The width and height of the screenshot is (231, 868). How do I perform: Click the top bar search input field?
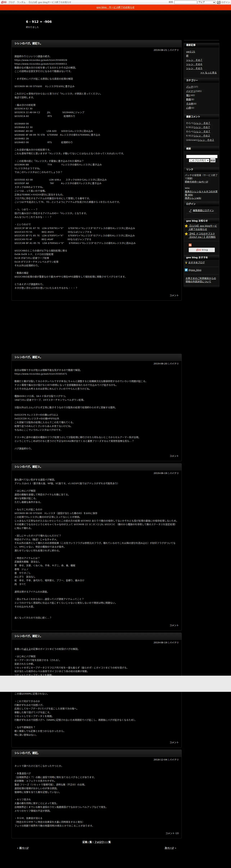pos(185,2)
